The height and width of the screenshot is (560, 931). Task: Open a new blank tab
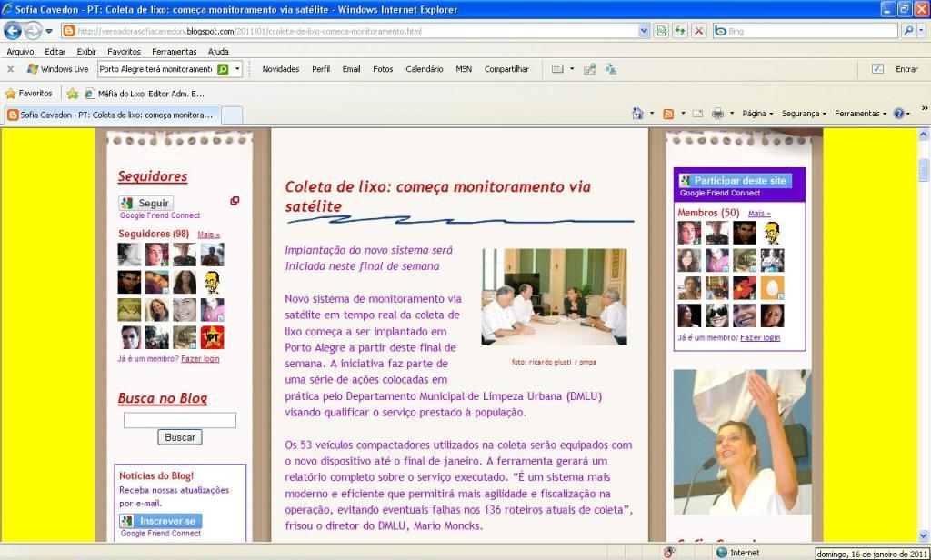(x=232, y=115)
